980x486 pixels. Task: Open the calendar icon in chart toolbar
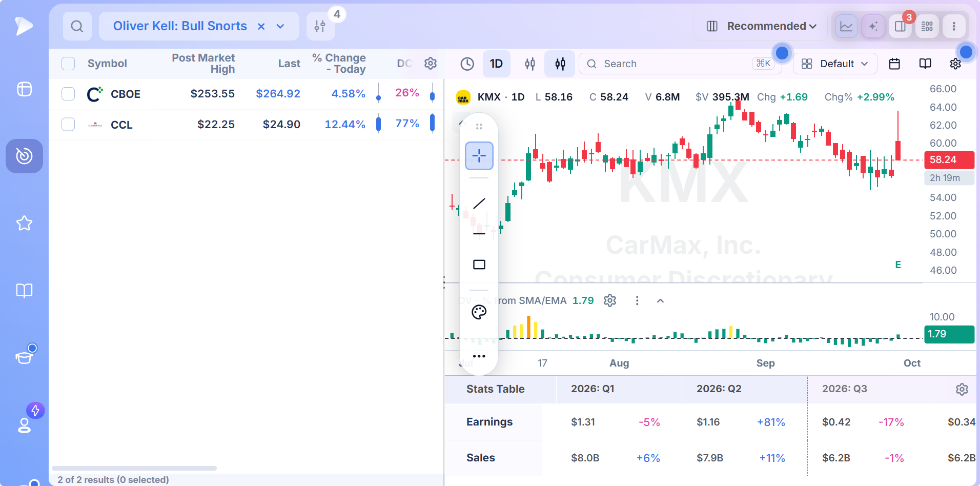894,64
